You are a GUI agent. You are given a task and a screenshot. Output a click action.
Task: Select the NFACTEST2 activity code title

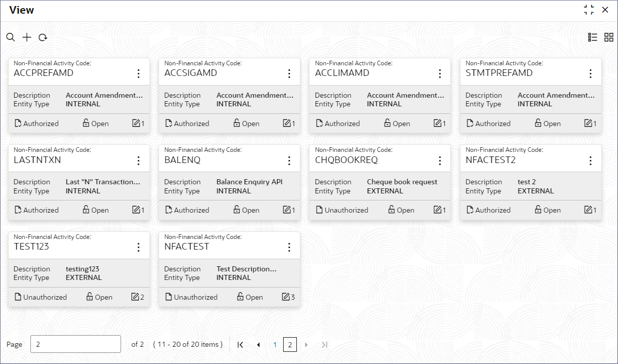coord(490,160)
